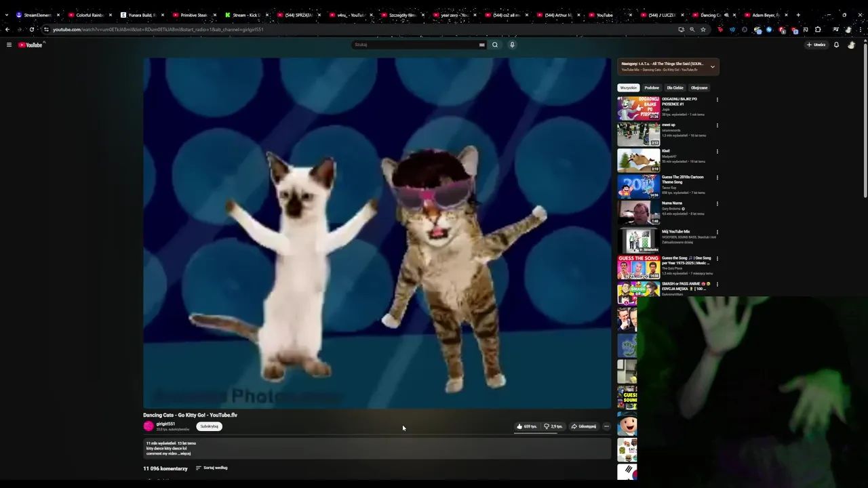Open options menu for Guess the Song video
The width and height of the screenshot is (868, 488).
click(x=717, y=258)
